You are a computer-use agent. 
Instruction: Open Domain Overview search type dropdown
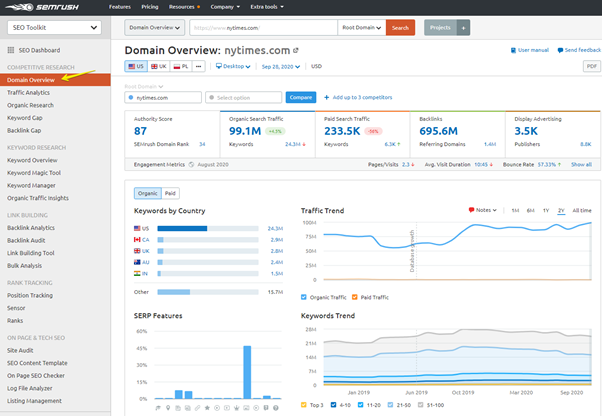(154, 28)
